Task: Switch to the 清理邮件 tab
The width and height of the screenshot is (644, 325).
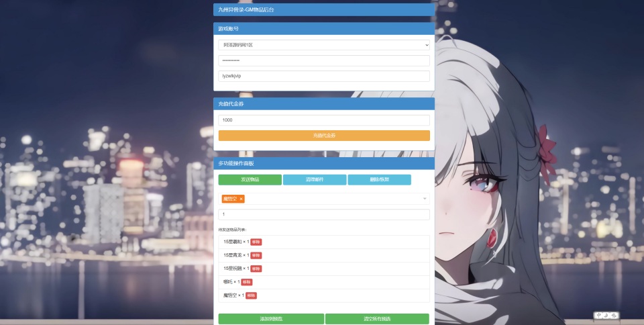Action: click(x=315, y=180)
